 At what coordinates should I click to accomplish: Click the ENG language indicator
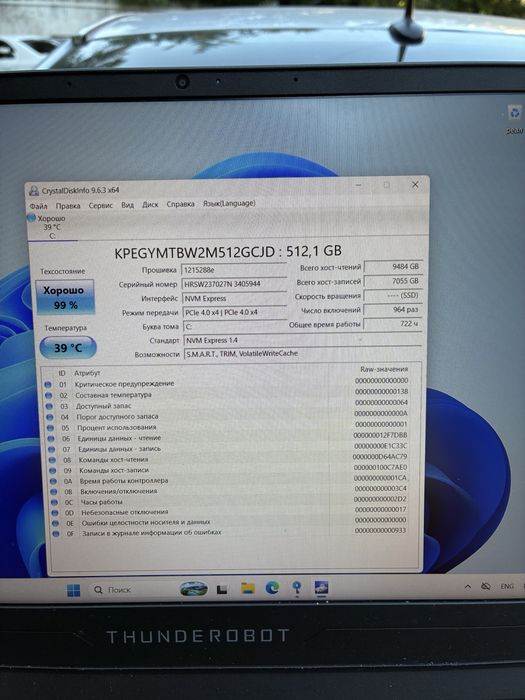[507, 586]
